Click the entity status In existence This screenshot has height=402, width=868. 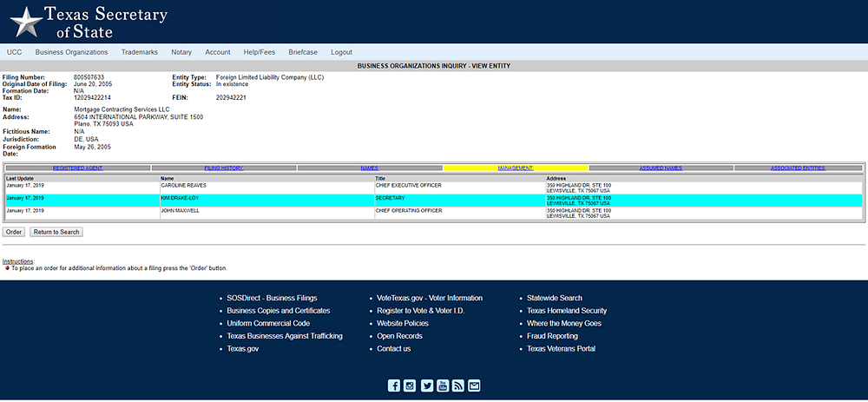point(232,84)
